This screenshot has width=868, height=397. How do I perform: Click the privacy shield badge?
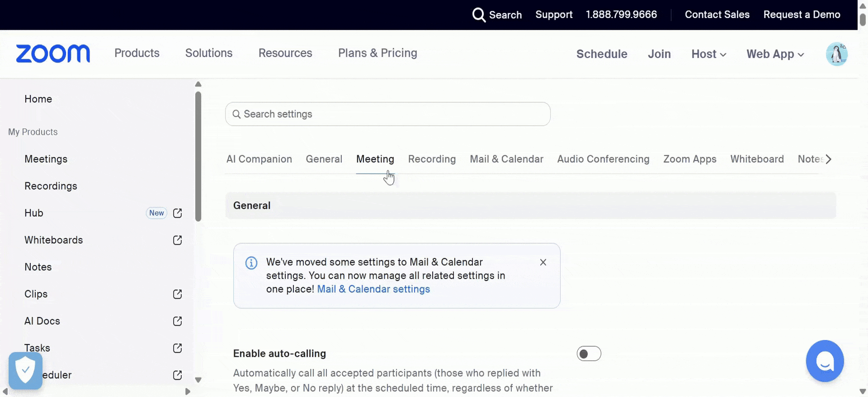click(25, 370)
